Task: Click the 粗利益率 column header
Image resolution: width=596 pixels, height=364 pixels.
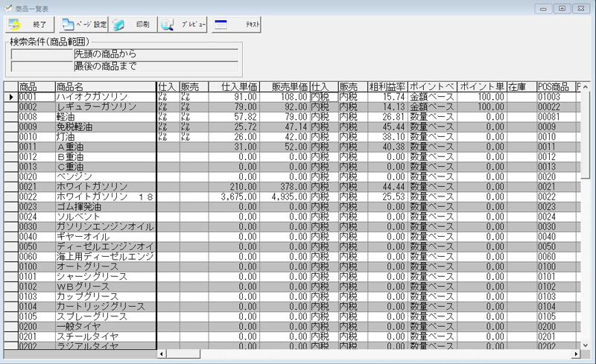Action: [x=387, y=87]
